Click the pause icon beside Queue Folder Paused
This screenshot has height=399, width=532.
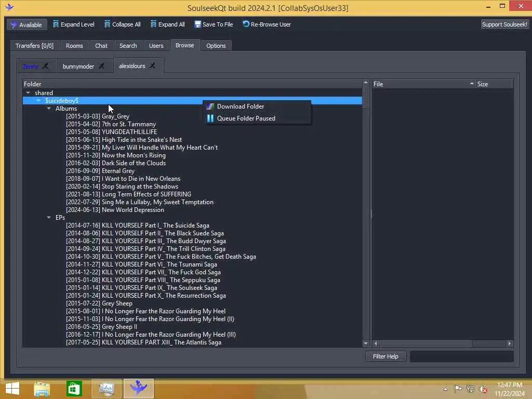[x=210, y=118]
